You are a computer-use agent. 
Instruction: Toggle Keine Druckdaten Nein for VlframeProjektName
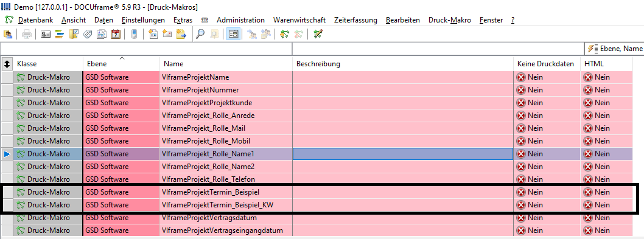(x=547, y=77)
